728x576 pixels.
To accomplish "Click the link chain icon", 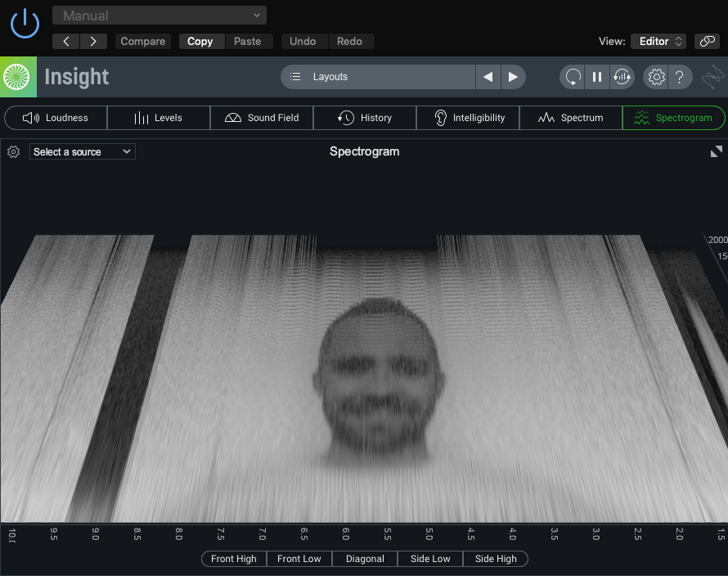I will pos(706,41).
